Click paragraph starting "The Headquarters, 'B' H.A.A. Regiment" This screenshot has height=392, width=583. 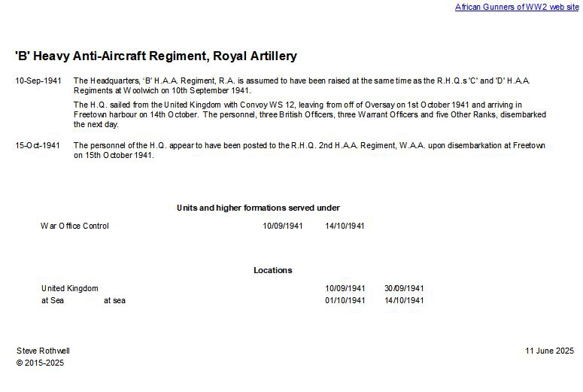[x=302, y=85]
